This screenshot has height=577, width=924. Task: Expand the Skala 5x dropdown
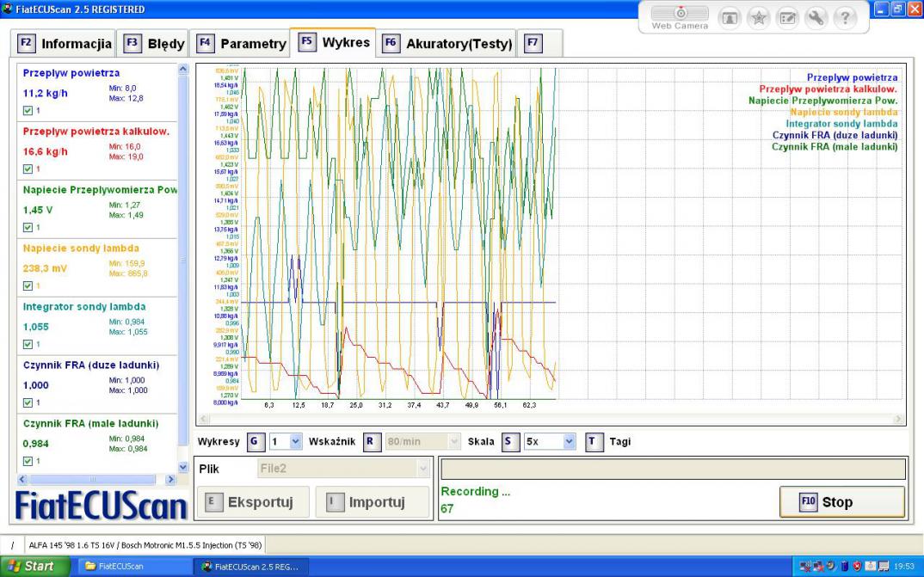tap(569, 441)
